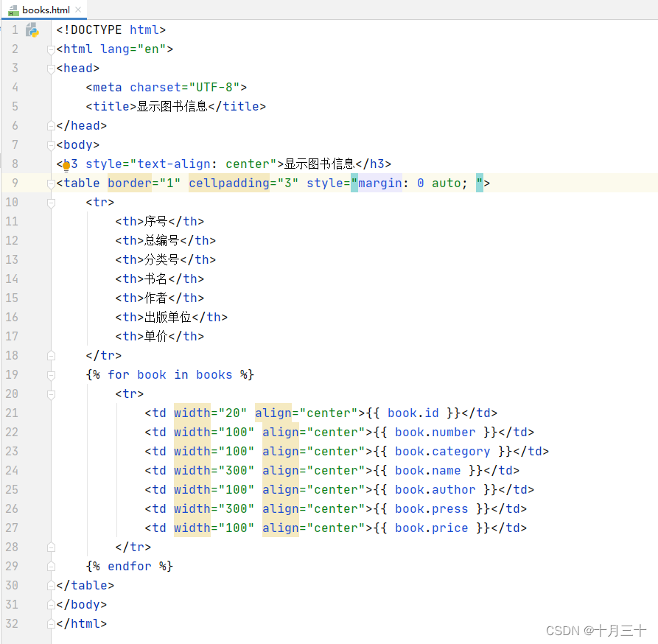Screen dimensions: 658x644
Task: Collapse the head tag fold on line 3
Action: 51,69
